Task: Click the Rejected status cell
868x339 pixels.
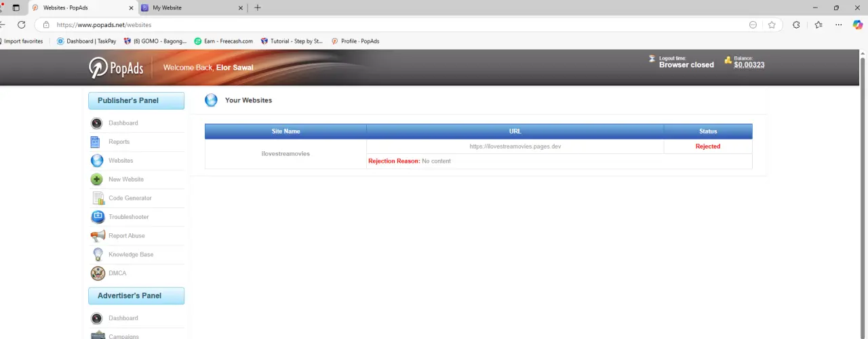Action: click(x=708, y=146)
